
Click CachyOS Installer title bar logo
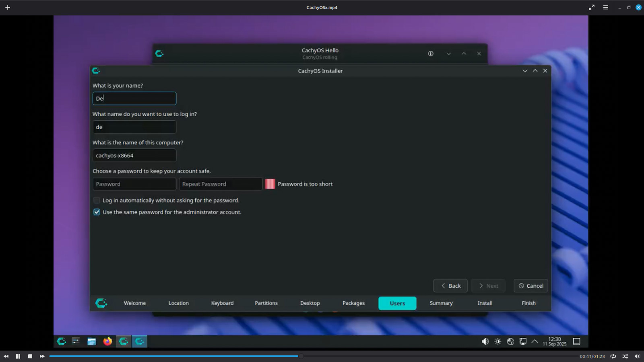[x=96, y=71]
